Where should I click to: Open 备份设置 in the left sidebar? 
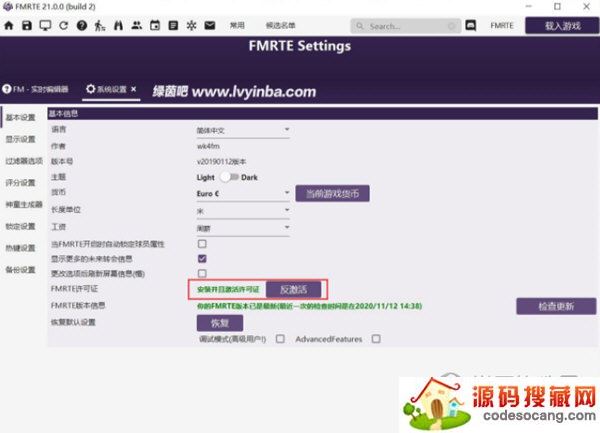[20, 270]
